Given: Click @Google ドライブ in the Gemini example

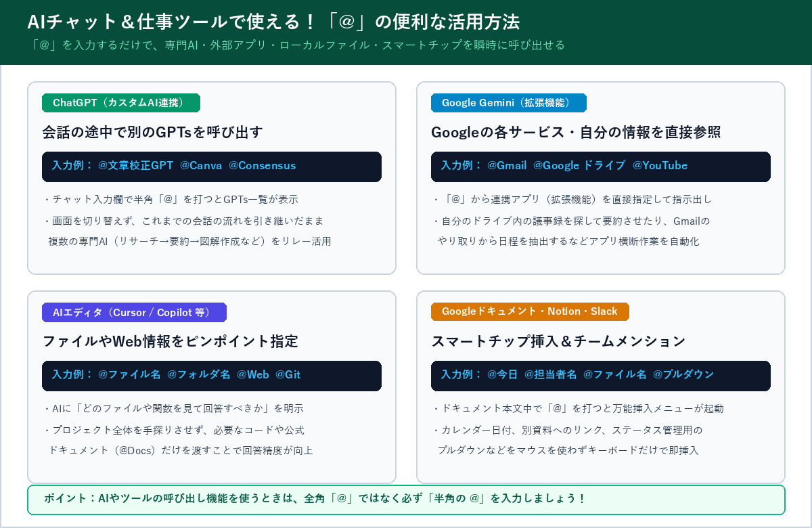Looking at the screenshot, I should [x=580, y=166].
